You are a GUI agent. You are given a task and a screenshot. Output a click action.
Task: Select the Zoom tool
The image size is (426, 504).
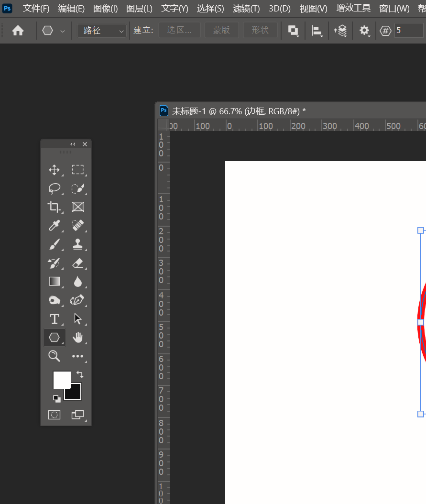click(55, 356)
